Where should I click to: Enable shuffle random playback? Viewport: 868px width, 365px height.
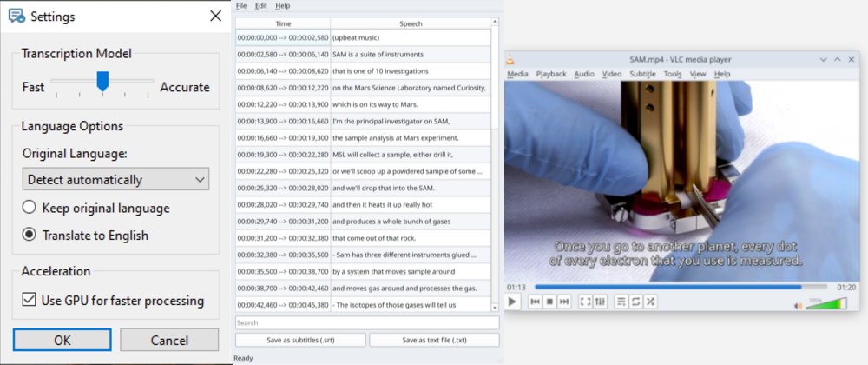(x=650, y=302)
